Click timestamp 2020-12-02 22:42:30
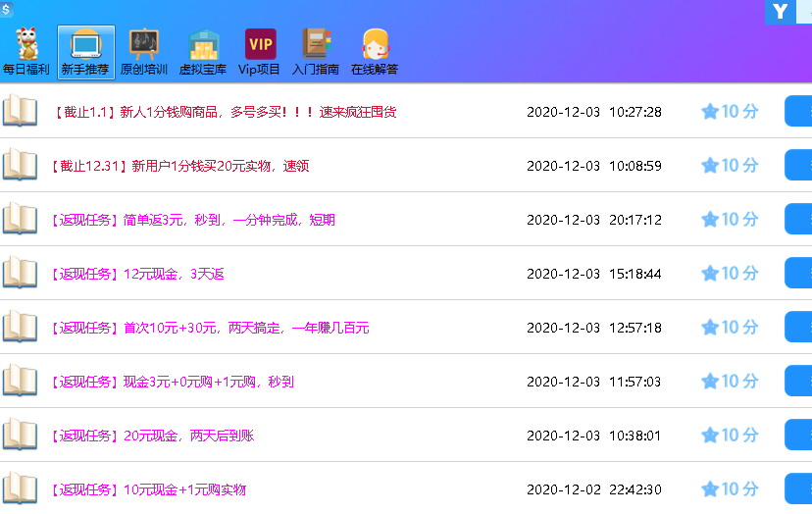Screen dimensions: 812x514 [594, 489]
